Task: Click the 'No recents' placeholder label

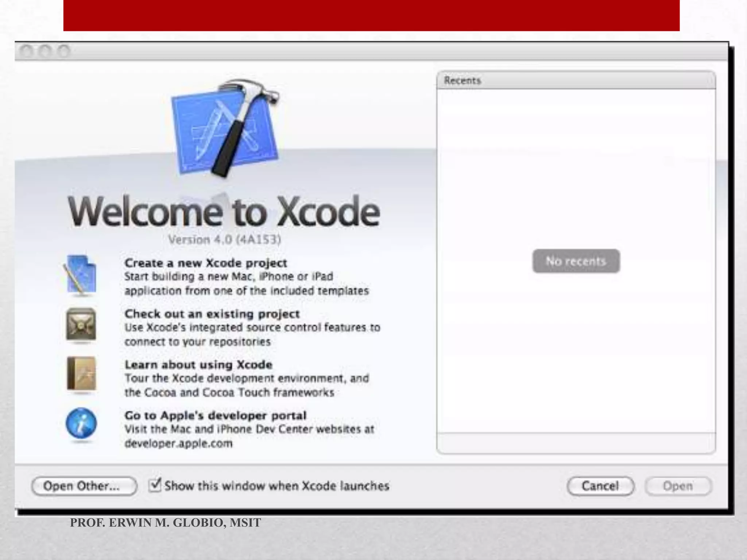Action: (x=576, y=261)
